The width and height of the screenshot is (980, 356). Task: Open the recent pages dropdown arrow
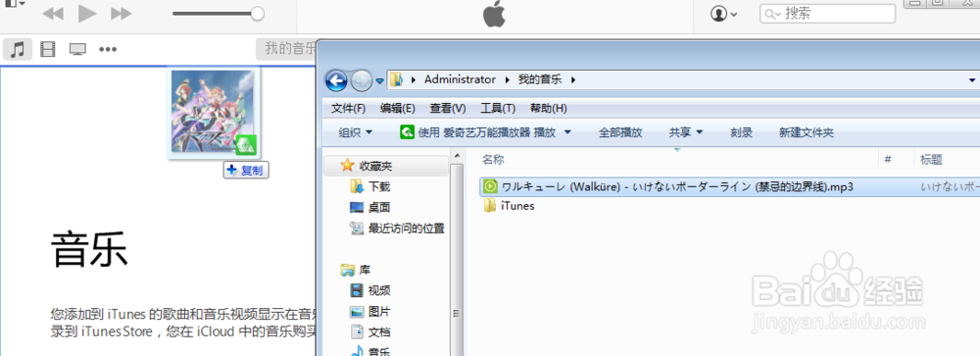tap(379, 80)
